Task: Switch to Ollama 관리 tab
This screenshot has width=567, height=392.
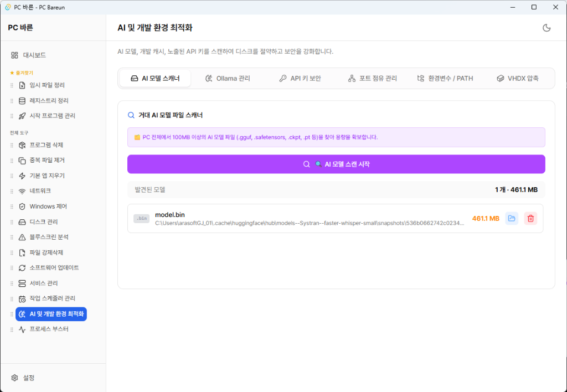Action: coord(228,79)
